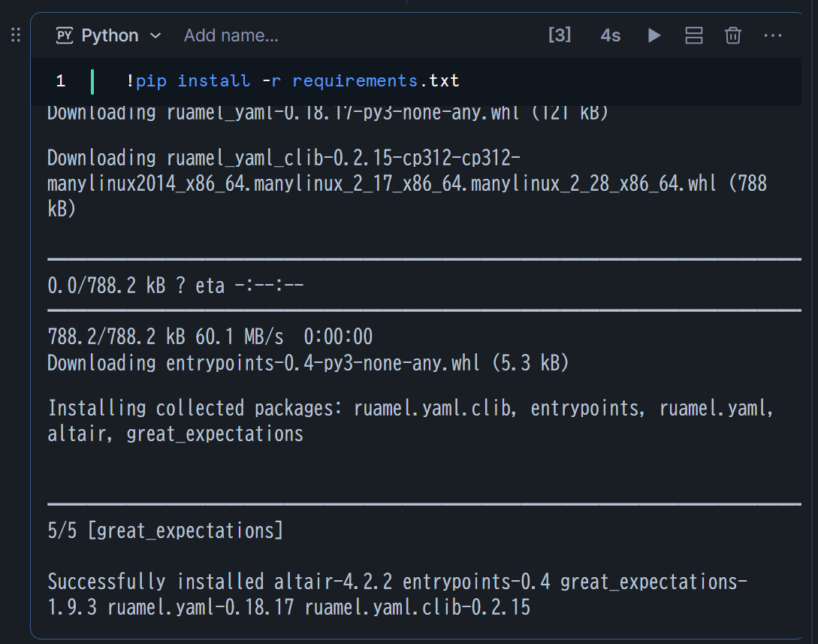Viewport: 818px width, 644px height.
Task: Click line number 1 in the gutter
Action: coord(61,81)
